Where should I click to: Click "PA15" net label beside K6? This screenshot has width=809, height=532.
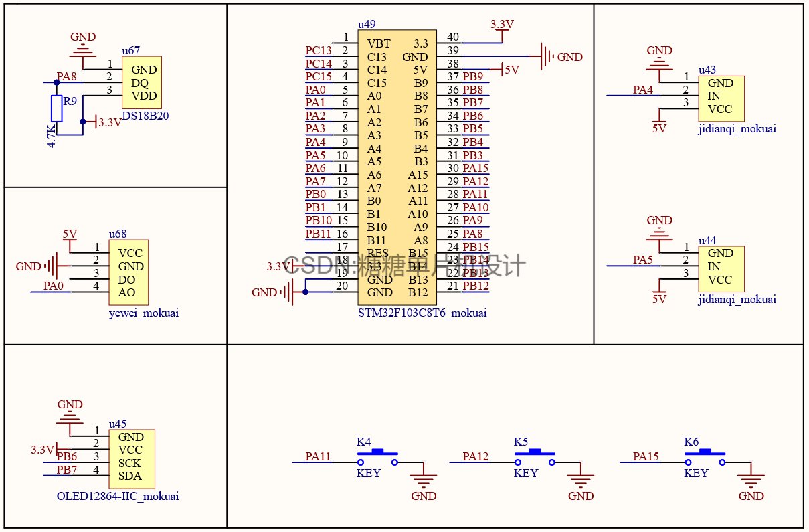[646, 456]
